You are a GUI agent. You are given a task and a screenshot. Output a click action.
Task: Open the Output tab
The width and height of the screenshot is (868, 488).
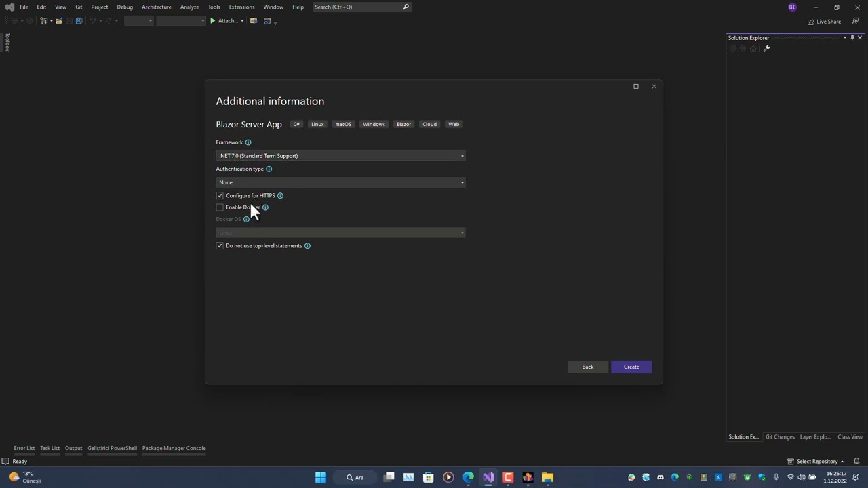[x=73, y=448]
